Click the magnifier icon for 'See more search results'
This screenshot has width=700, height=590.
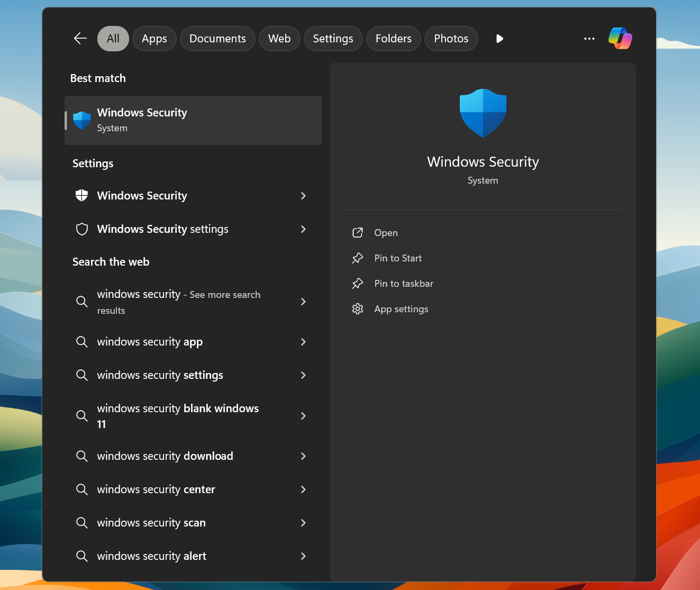[81, 302]
